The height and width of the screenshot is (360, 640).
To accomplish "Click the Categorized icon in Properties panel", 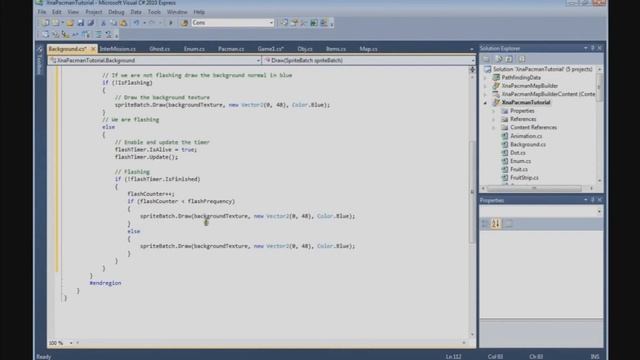I will [485, 224].
